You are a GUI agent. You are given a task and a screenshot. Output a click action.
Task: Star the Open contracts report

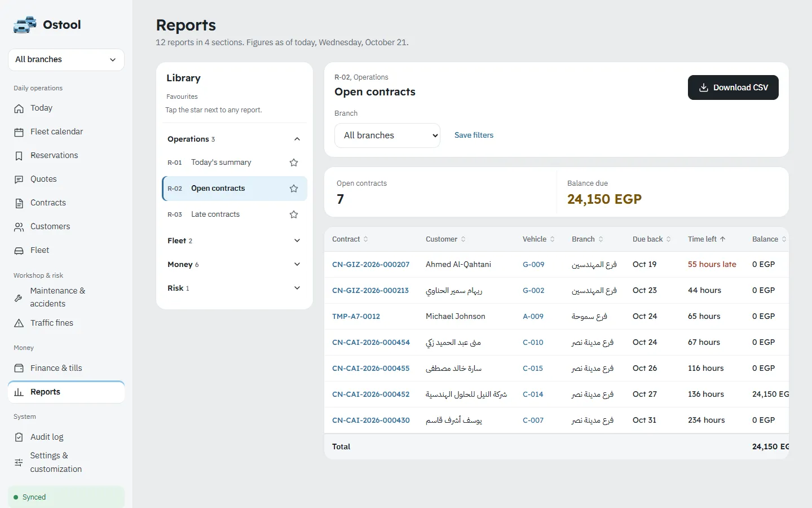294,189
